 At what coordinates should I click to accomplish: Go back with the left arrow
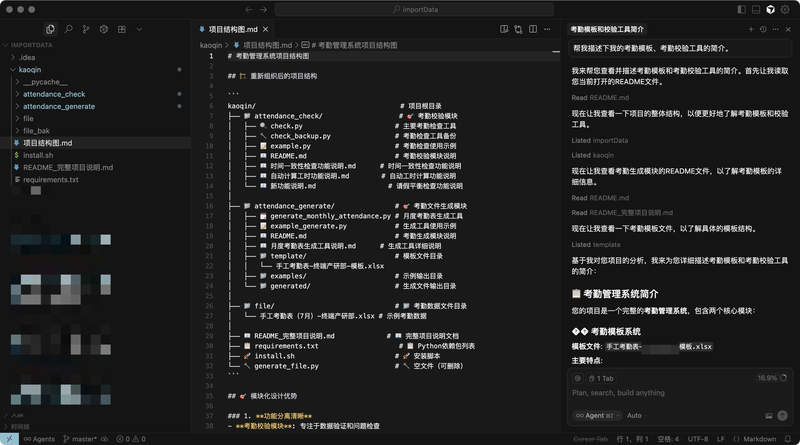(248, 9)
